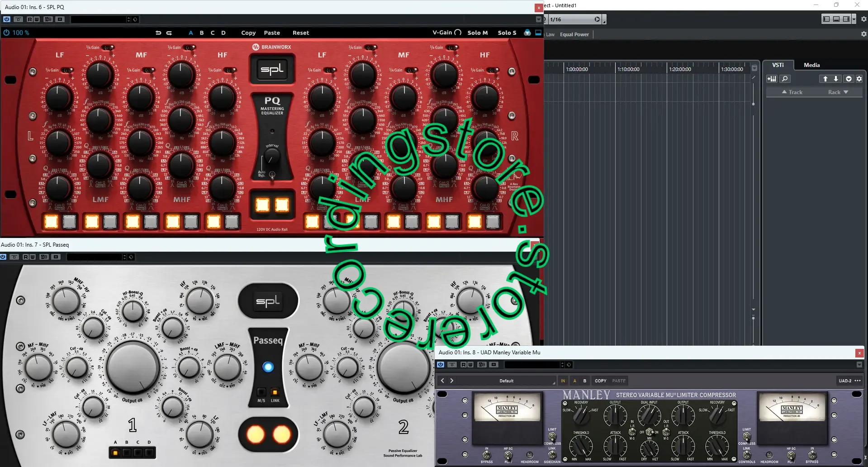Select setting B in Manley toolbar

point(585,381)
